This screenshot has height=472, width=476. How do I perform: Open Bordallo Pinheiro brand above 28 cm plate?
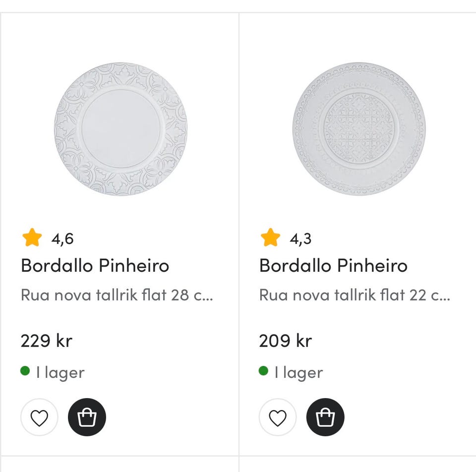(x=95, y=266)
